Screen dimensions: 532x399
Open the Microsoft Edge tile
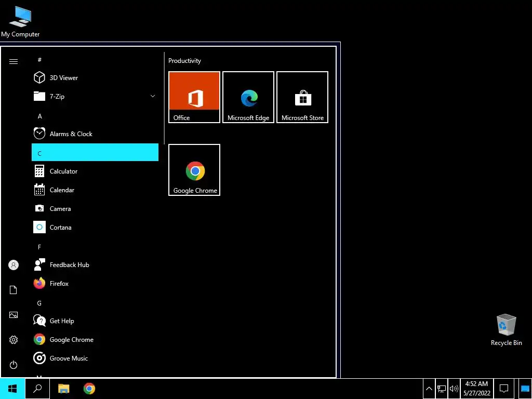click(x=248, y=97)
